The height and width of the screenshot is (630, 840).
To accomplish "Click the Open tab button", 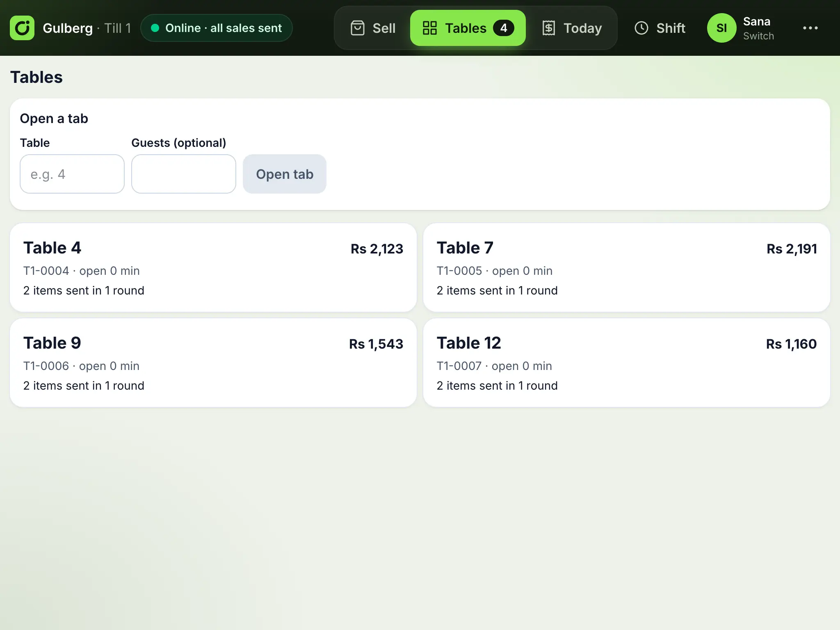I will 285,174.
